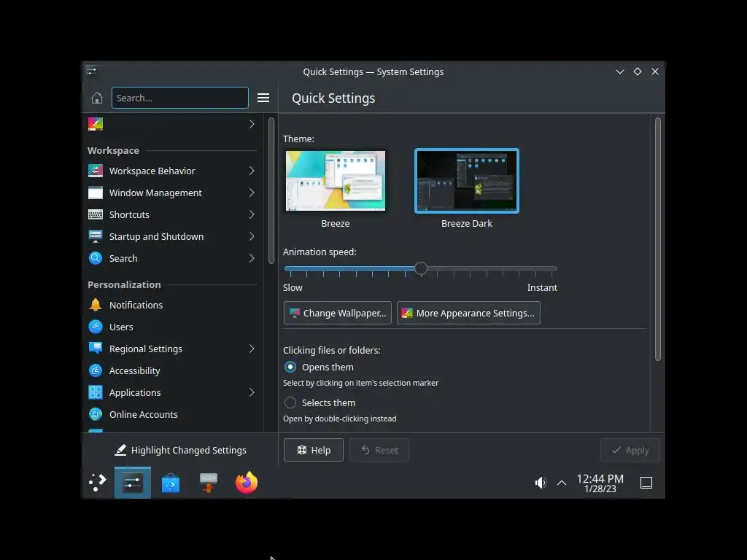Viewport: 747px width, 560px height.
Task: Open the application launcher in taskbar
Action: pos(97,483)
